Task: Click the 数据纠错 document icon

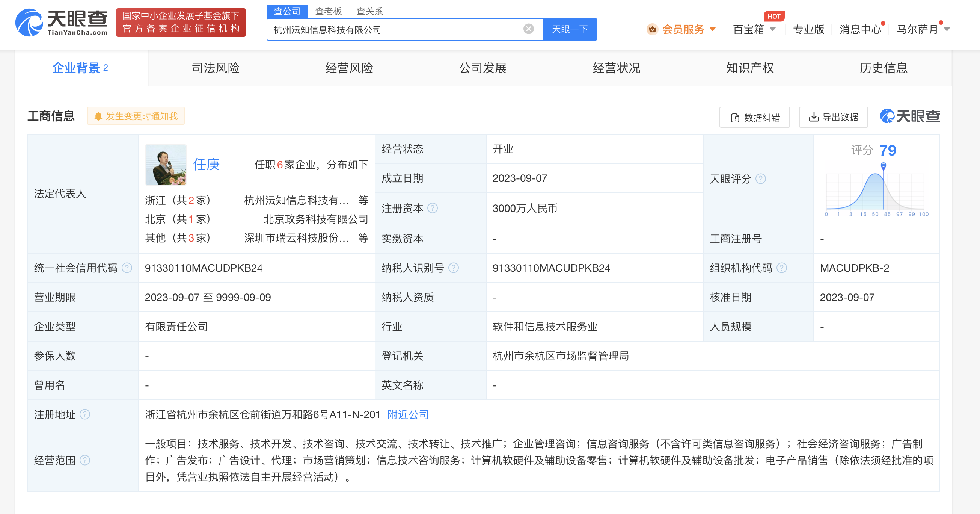Action: click(x=735, y=118)
